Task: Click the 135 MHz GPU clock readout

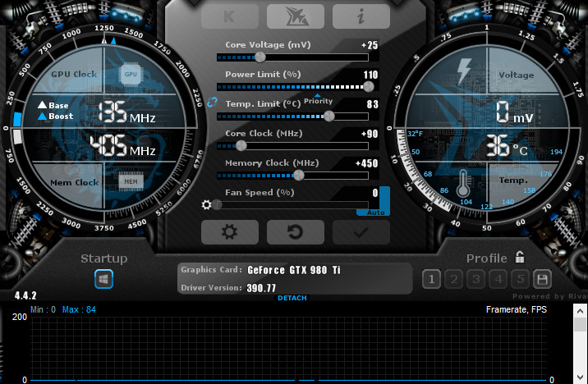Action: (x=126, y=112)
